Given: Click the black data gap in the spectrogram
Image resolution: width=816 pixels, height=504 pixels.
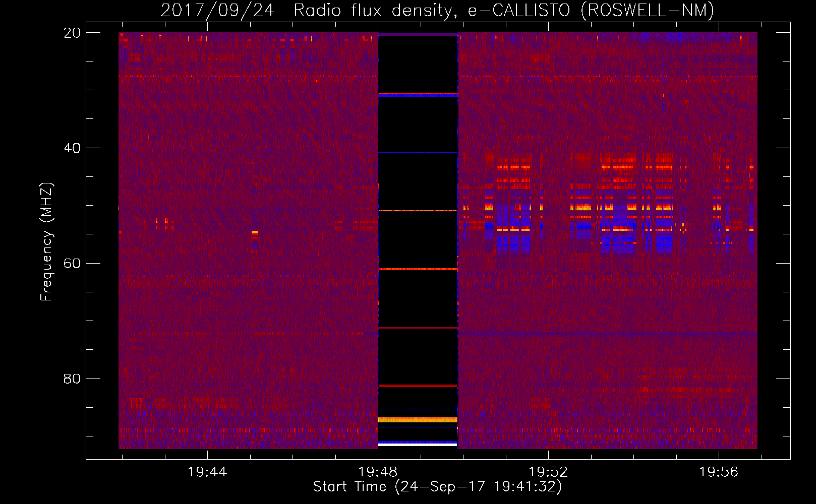Looking at the screenshot, I should (418, 240).
